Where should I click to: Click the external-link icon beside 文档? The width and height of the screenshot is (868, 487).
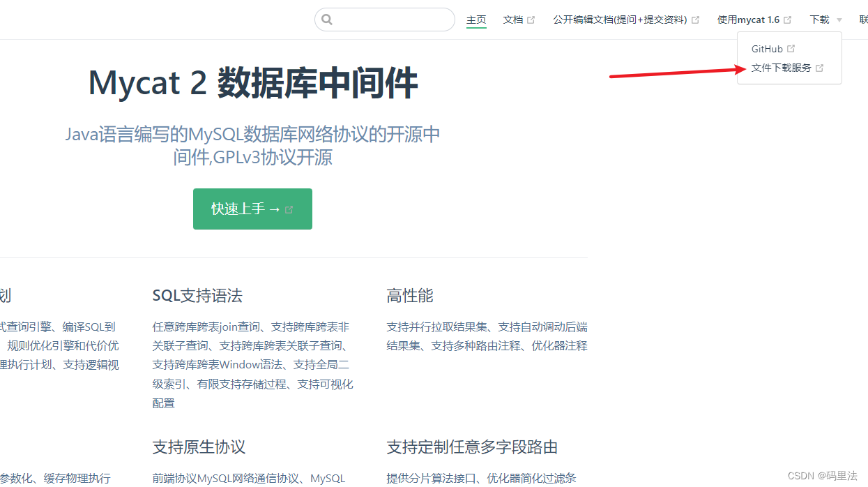(x=531, y=19)
